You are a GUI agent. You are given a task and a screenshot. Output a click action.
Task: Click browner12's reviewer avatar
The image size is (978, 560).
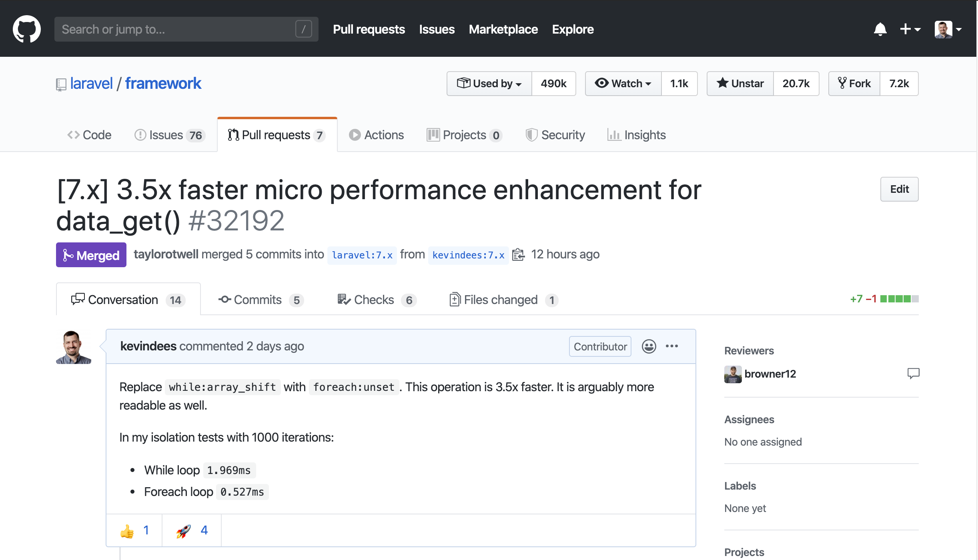coord(733,374)
